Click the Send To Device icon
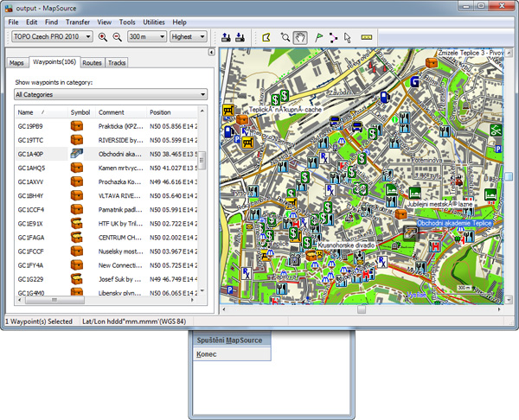The image size is (519, 420). pyautogui.click(x=227, y=37)
